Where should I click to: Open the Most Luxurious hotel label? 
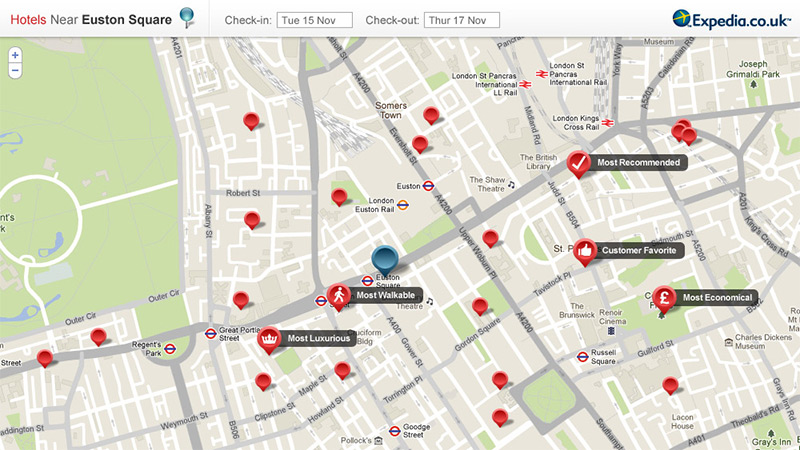[319, 338]
